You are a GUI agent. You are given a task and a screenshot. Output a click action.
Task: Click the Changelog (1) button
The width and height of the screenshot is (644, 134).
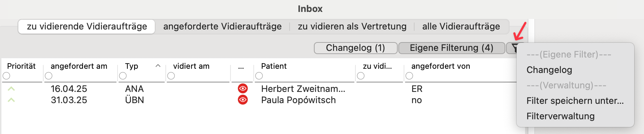[355, 48]
